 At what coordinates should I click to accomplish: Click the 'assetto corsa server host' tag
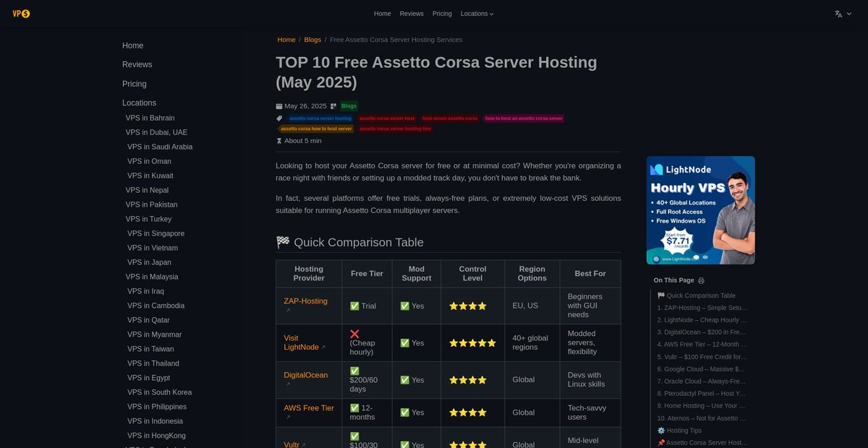[387, 119]
